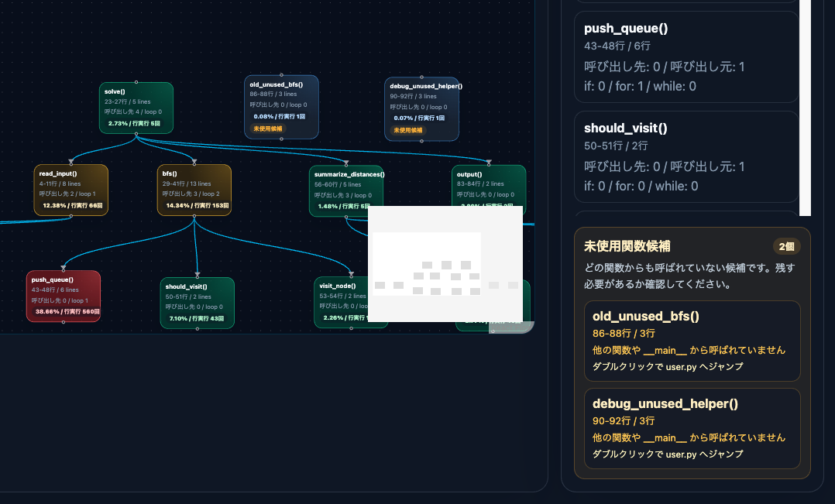The height and width of the screenshot is (504, 835).
Task: Open the should_visit() card in side panel
Action: (686, 157)
